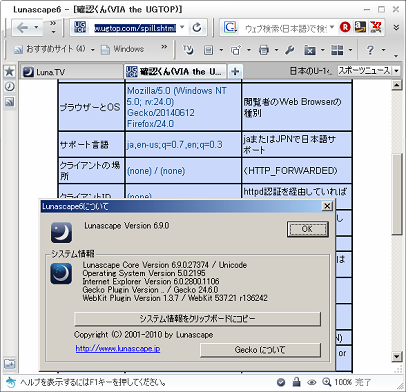406x392 pixels.
Task: Click the printer icon
Action: pyautogui.click(x=264, y=50)
